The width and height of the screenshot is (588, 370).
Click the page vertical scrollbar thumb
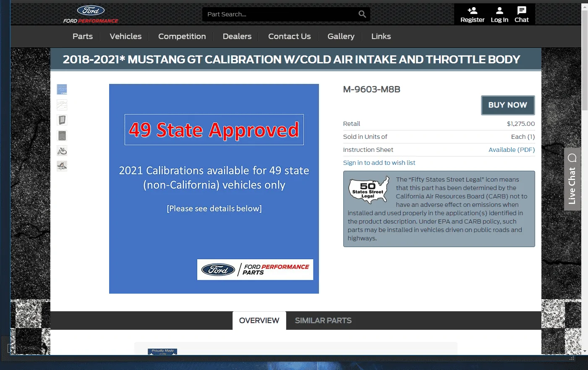(585, 60)
